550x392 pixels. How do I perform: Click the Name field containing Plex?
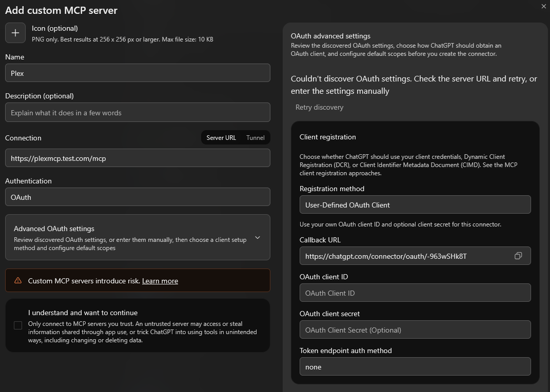[x=137, y=73]
